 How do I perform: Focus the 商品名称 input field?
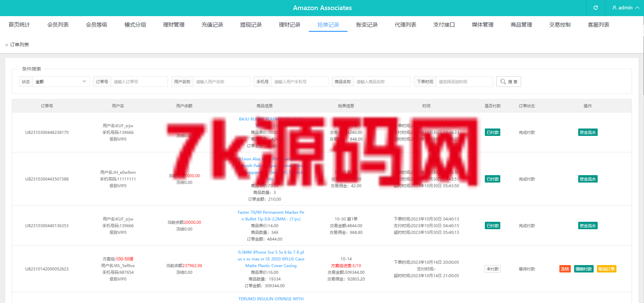[382, 82]
